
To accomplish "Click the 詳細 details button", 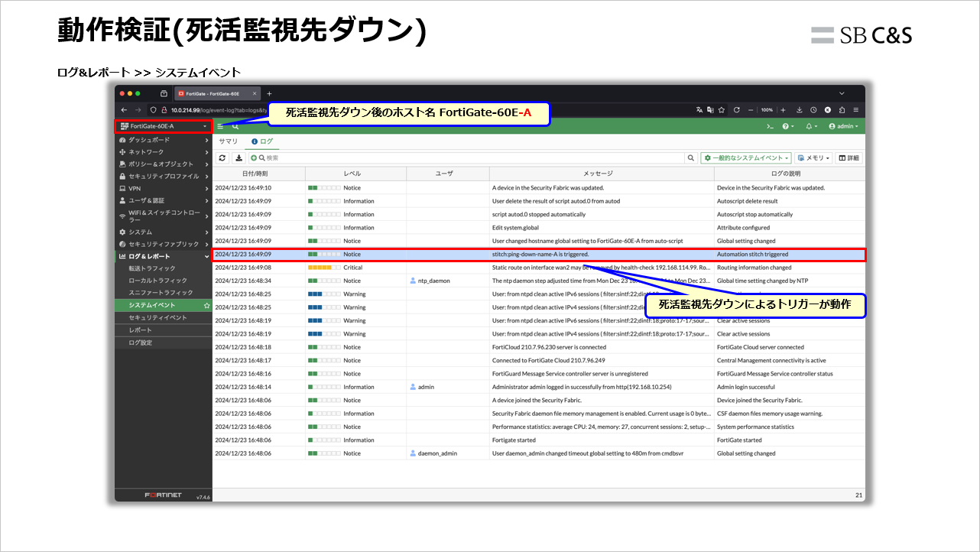I will coord(849,157).
